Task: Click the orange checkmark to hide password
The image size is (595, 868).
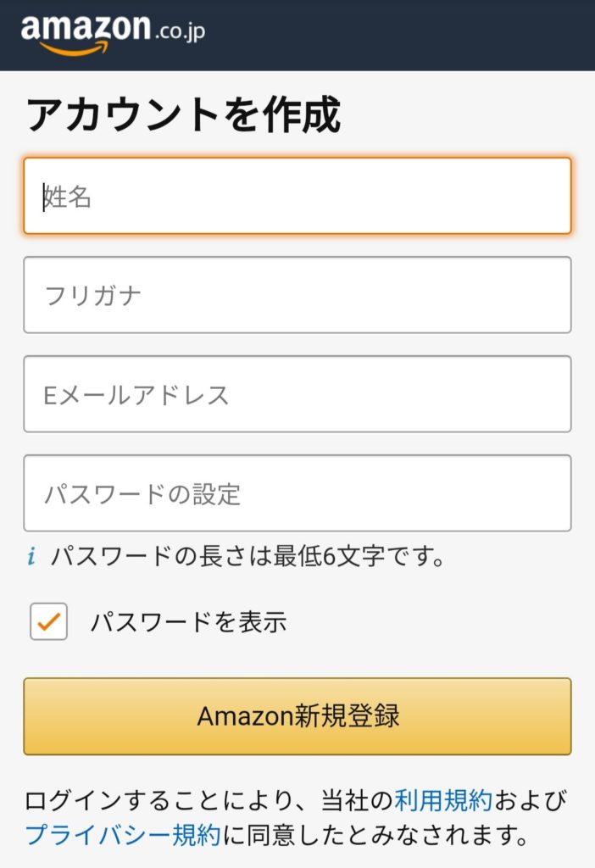Action: click(48, 621)
